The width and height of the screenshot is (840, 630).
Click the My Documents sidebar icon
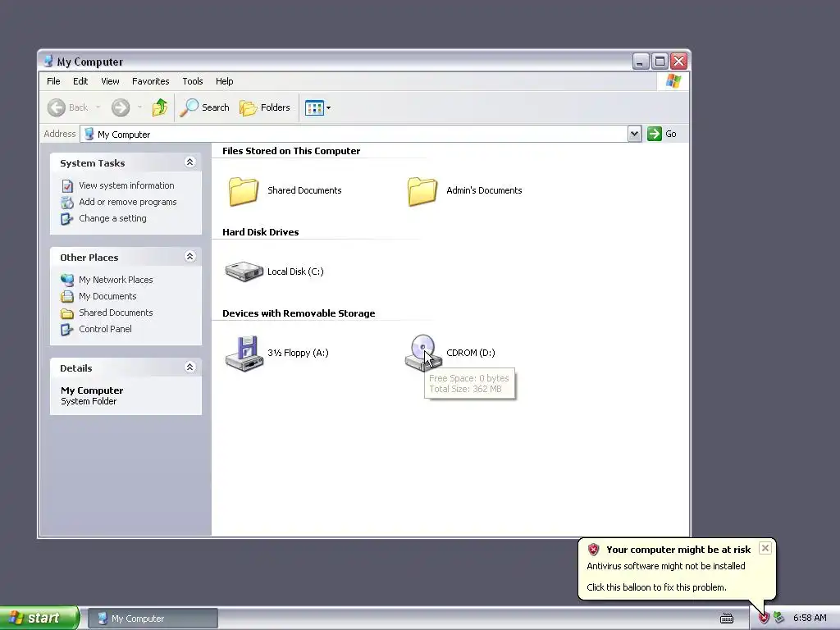click(67, 296)
